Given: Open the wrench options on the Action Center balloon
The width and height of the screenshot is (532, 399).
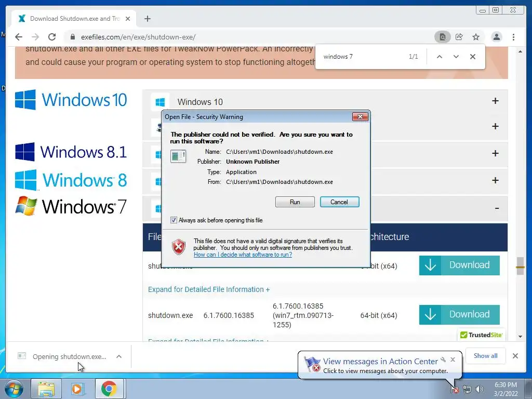Looking at the screenshot, I should click(443, 360).
